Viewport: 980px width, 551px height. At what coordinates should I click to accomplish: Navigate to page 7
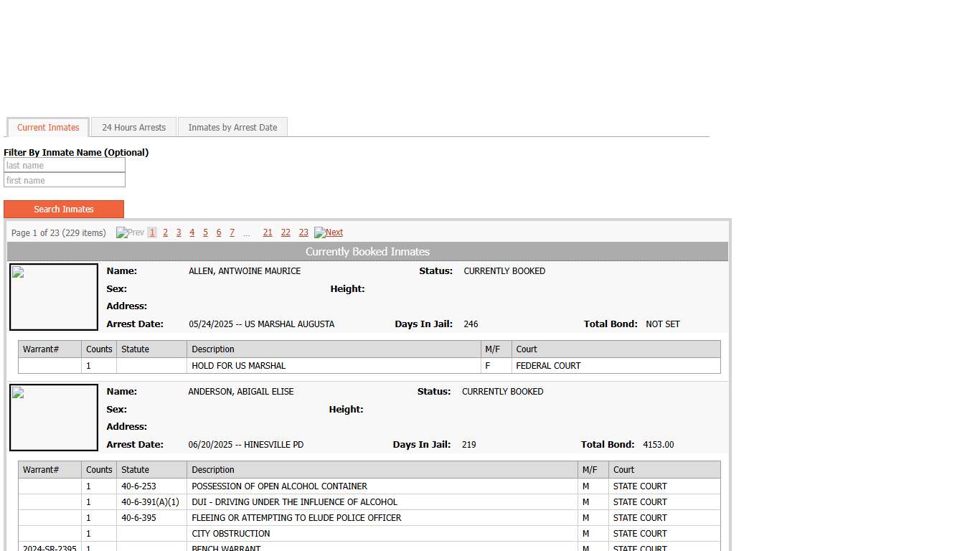tap(232, 232)
